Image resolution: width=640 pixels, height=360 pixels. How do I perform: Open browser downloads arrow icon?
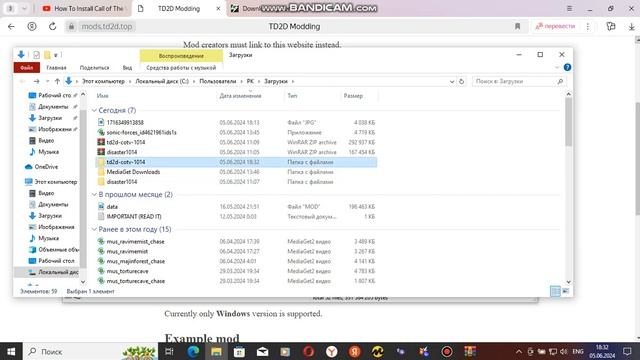point(631,27)
